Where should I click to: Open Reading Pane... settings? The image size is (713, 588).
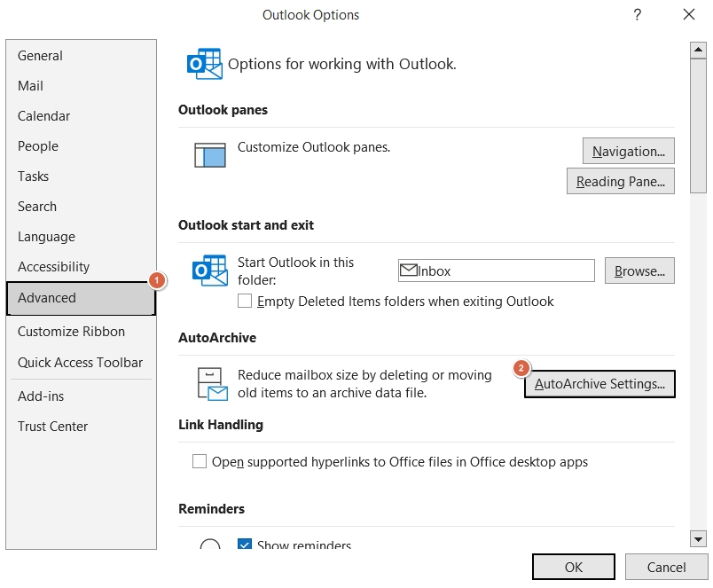pos(620,181)
